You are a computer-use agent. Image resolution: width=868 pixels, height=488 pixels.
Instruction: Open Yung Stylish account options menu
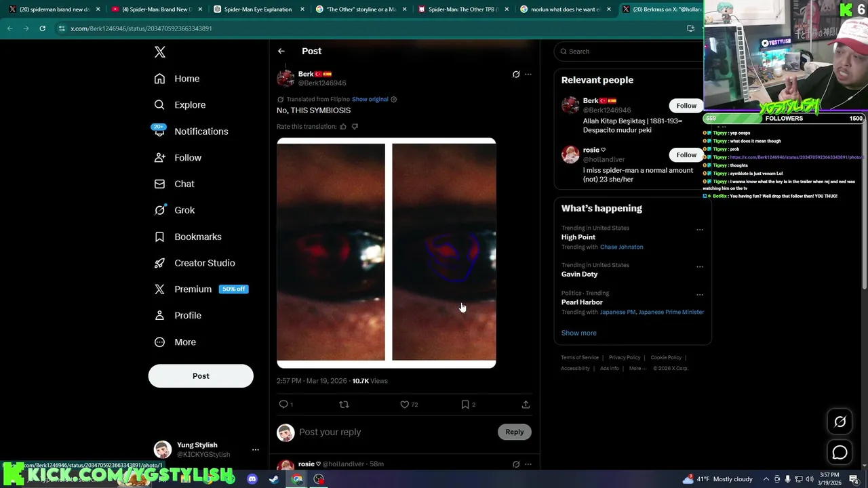coord(256,449)
